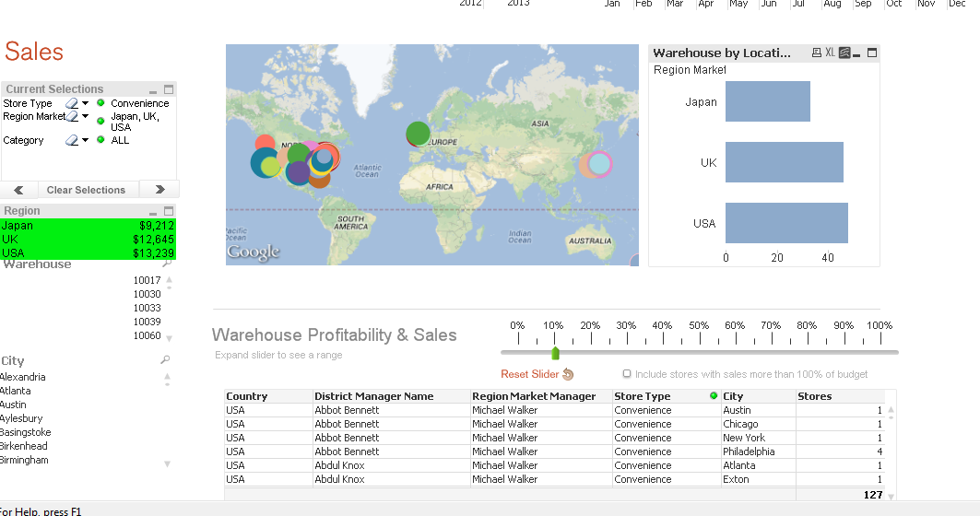Click the Clear Selections button

[87, 190]
